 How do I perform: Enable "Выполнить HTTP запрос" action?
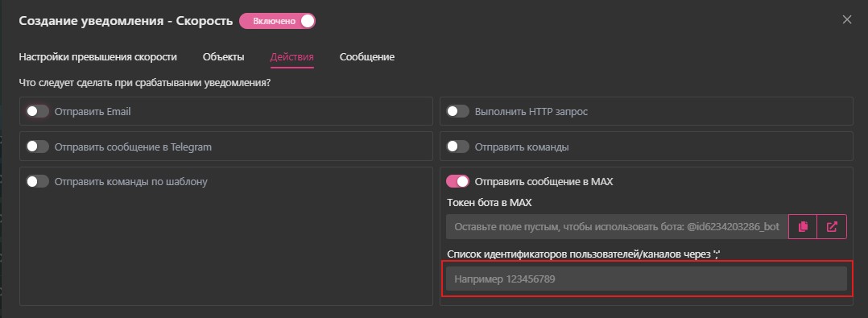[x=458, y=111]
